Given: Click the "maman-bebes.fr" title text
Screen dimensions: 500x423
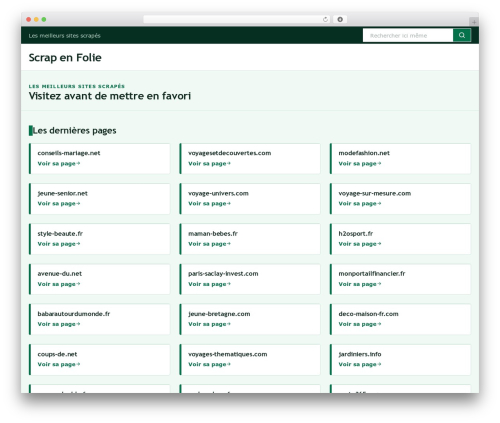Looking at the screenshot, I should tap(213, 234).
